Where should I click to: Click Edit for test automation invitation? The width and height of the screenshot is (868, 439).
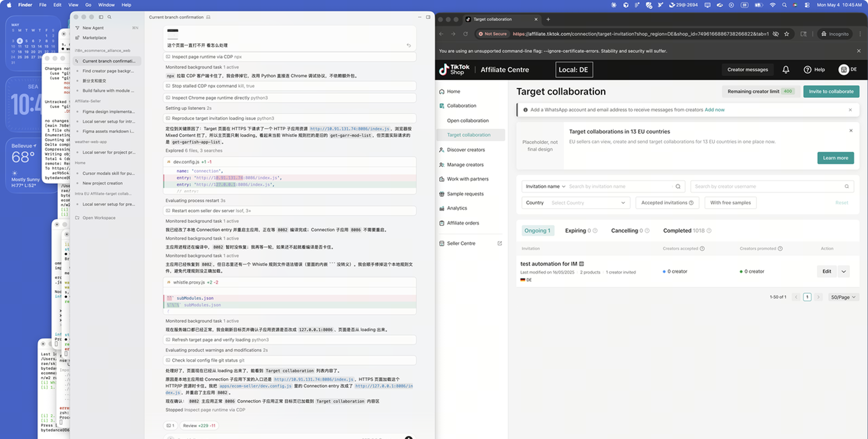pos(827,271)
